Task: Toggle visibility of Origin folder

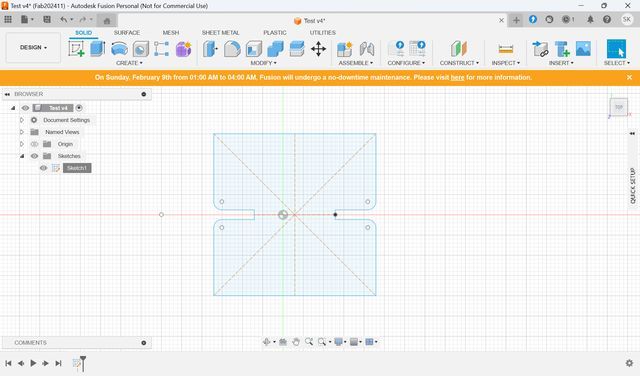Action: (34, 144)
